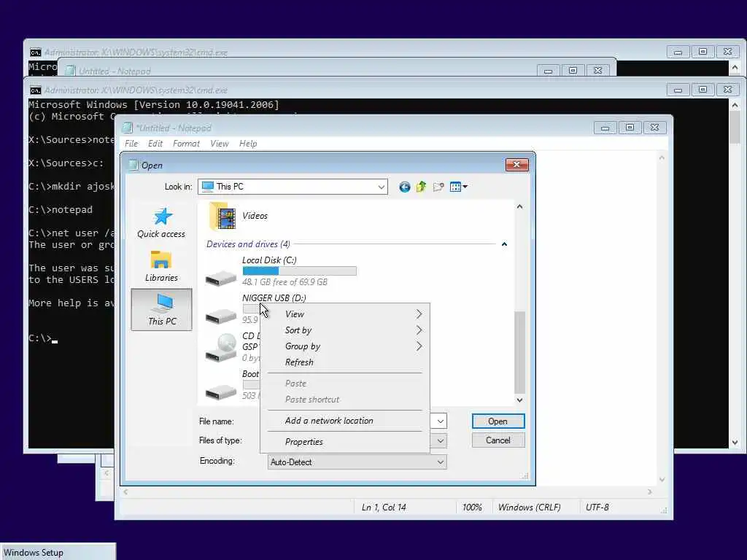Select the CD drive disc icon

click(220, 348)
